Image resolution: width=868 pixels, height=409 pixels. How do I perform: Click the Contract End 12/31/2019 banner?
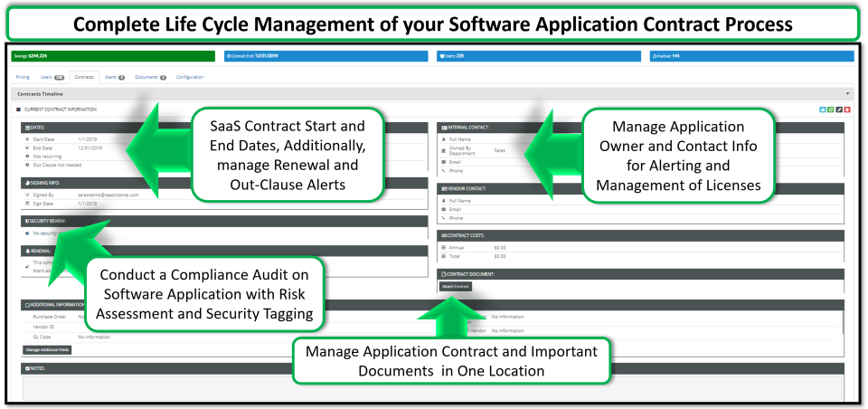coord(326,56)
